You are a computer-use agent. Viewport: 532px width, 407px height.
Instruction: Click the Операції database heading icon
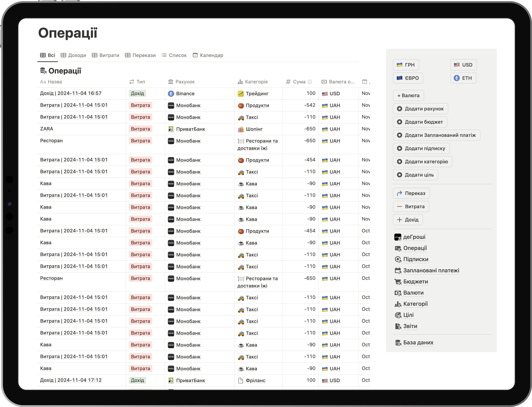click(43, 71)
